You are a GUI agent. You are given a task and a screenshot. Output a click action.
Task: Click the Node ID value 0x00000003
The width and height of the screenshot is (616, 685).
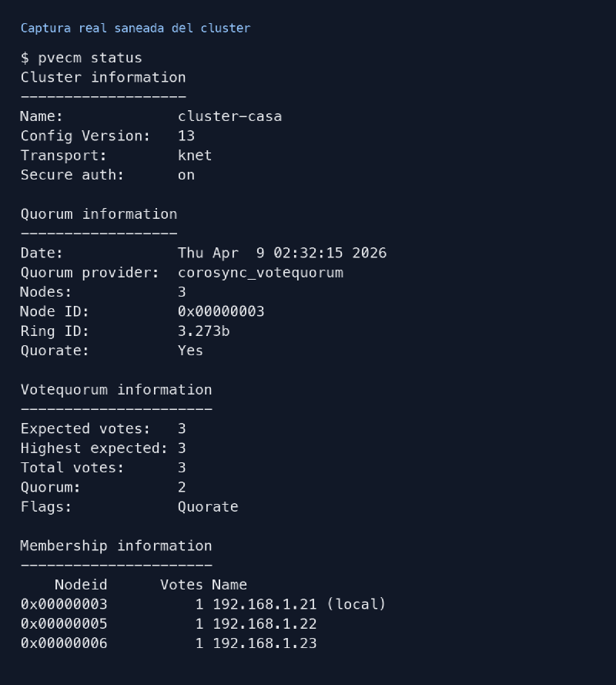point(221,311)
